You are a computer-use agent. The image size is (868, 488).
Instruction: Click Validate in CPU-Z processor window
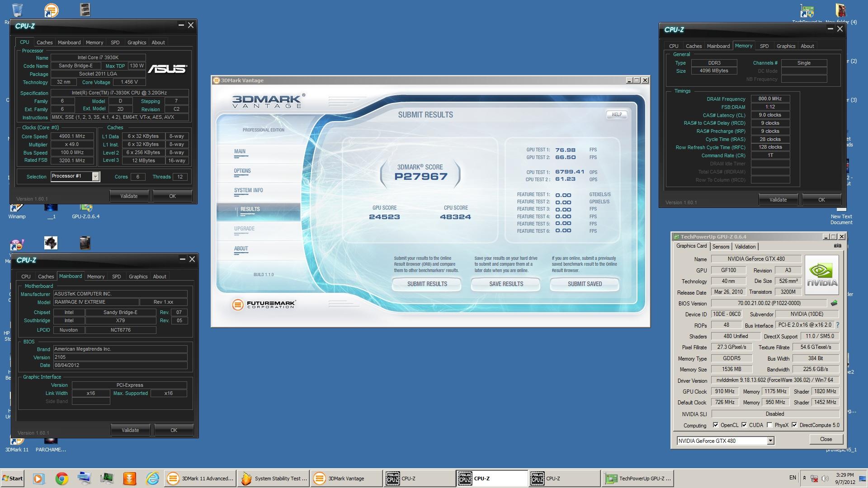[129, 196]
